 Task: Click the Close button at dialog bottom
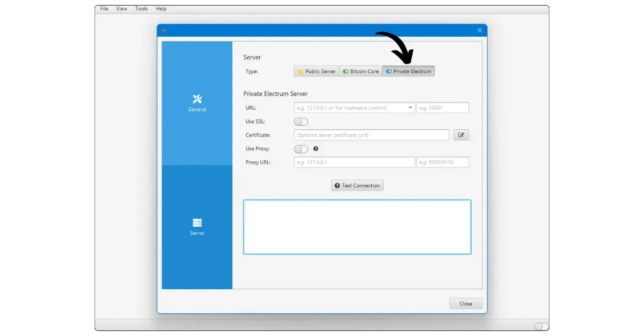[466, 303]
